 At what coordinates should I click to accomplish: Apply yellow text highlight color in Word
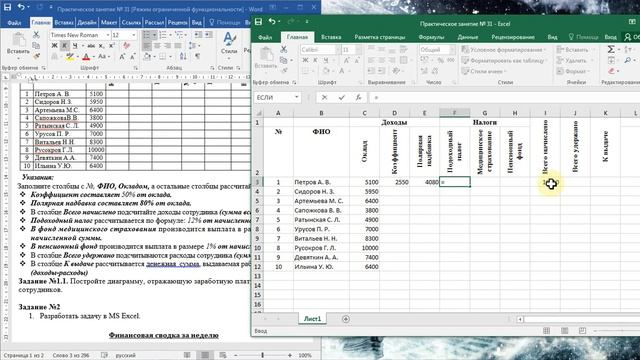(70, 57)
